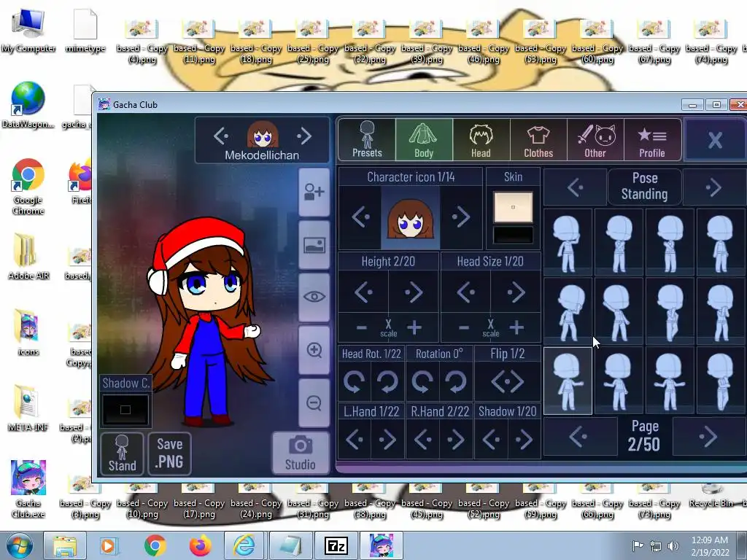The height and width of the screenshot is (560, 747).
Task: Open the Presets tab
Action: pos(367,139)
